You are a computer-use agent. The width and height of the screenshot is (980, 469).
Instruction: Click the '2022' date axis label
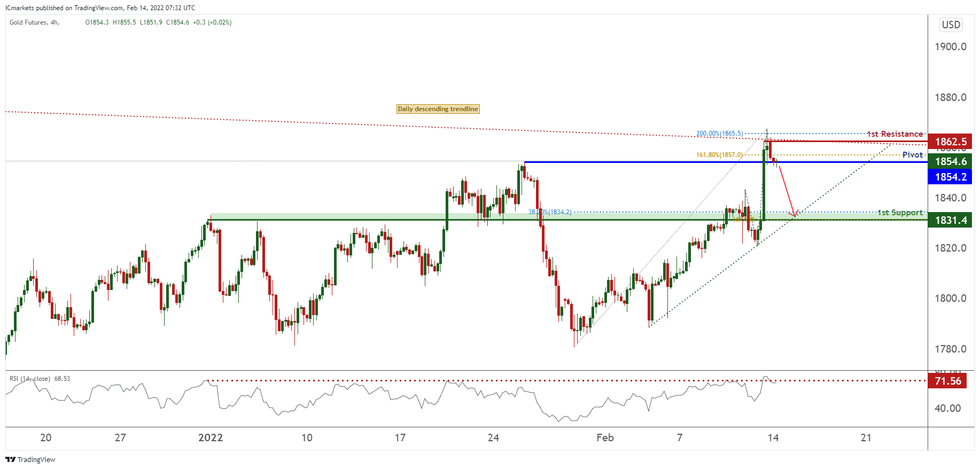click(x=211, y=437)
